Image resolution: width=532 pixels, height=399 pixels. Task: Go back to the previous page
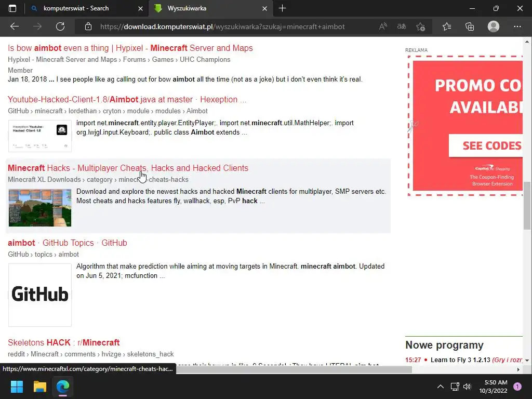[15, 26]
